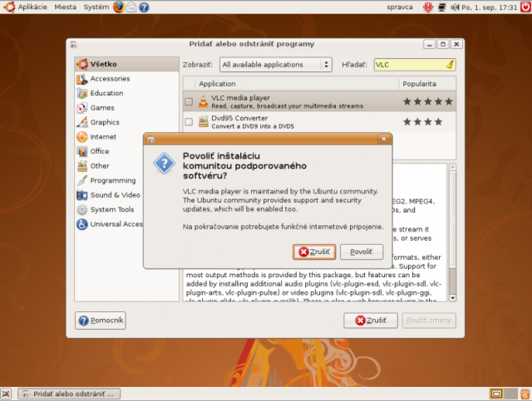Click the update notification tray icon

click(x=428, y=7)
